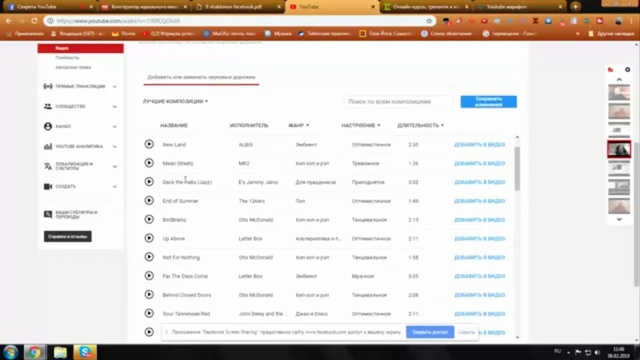640x360 pixels.
Task: Click the live streaming sidebar icon
Action: tap(48, 86)
